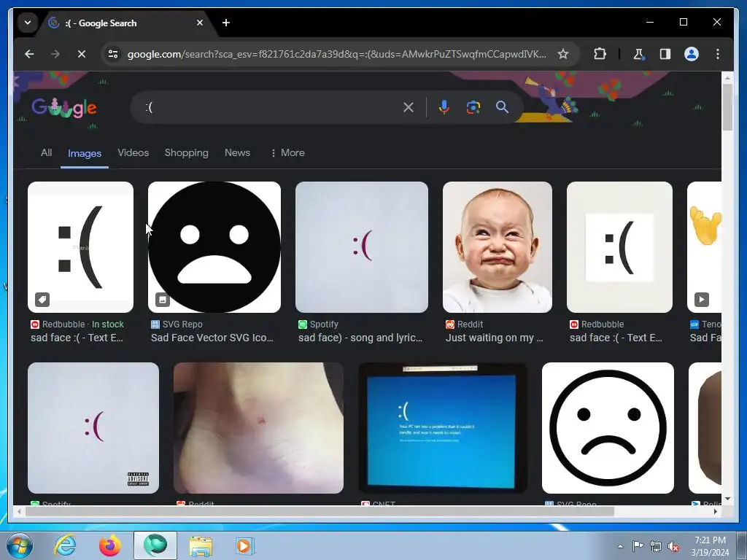Open the Extensions puzzle icon
Image resolution: width=747 pixels, height=560 pixels.
pos(600,54)
